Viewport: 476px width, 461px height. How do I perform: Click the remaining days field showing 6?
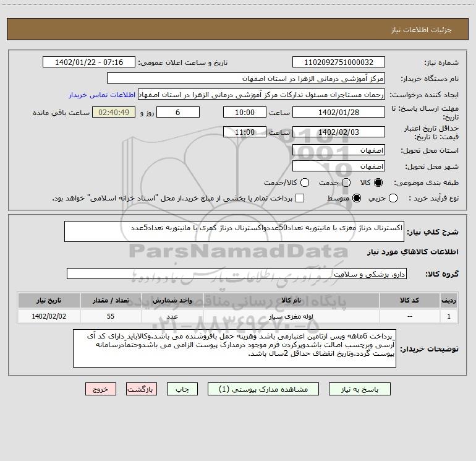[x=178, y=112]
